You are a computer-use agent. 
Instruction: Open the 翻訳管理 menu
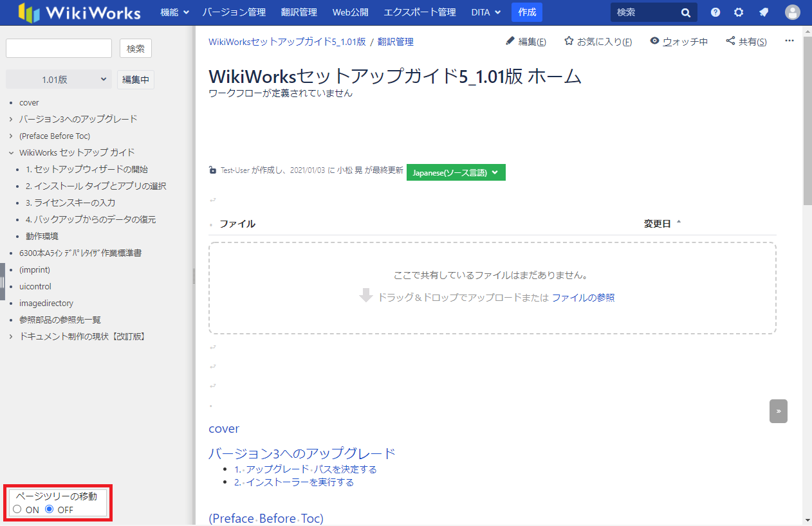[299, 12]
